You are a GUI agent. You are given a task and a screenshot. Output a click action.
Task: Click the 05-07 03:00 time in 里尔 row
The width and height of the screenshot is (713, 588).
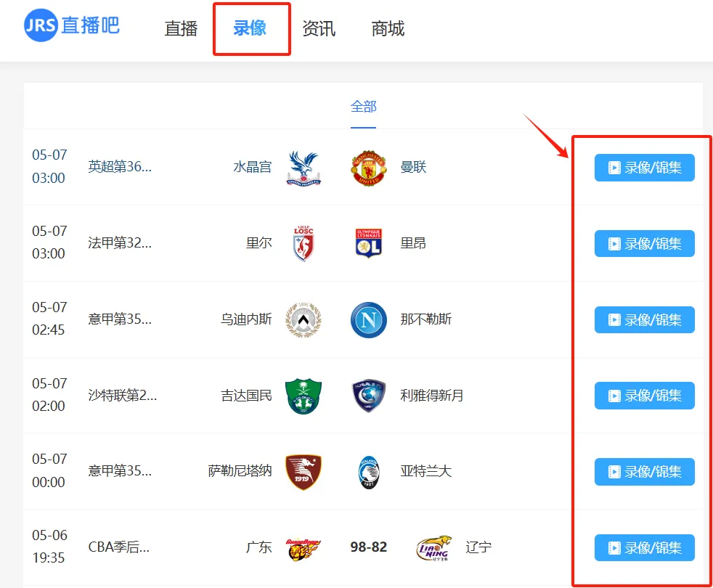coord(49,242)
